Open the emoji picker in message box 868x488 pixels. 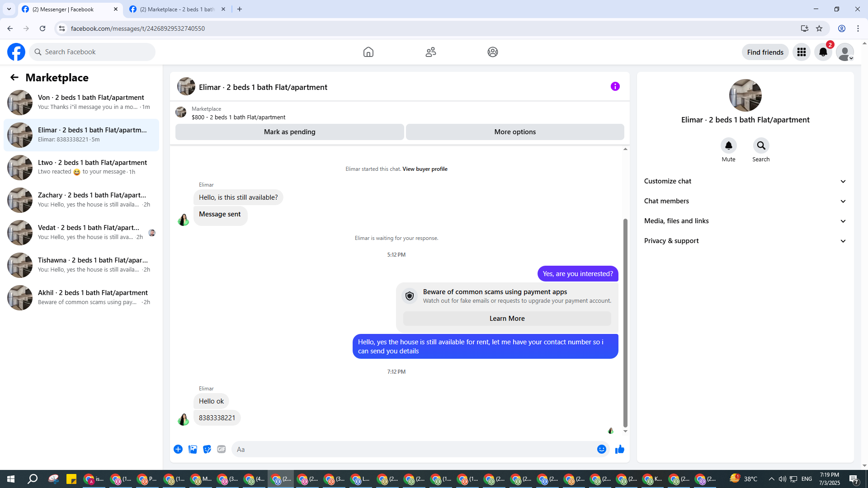(601, 449)
